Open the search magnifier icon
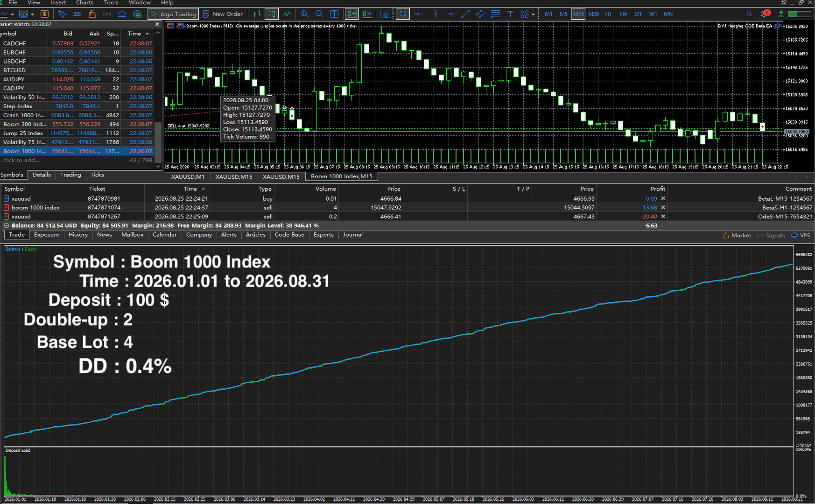 (749, 14)
